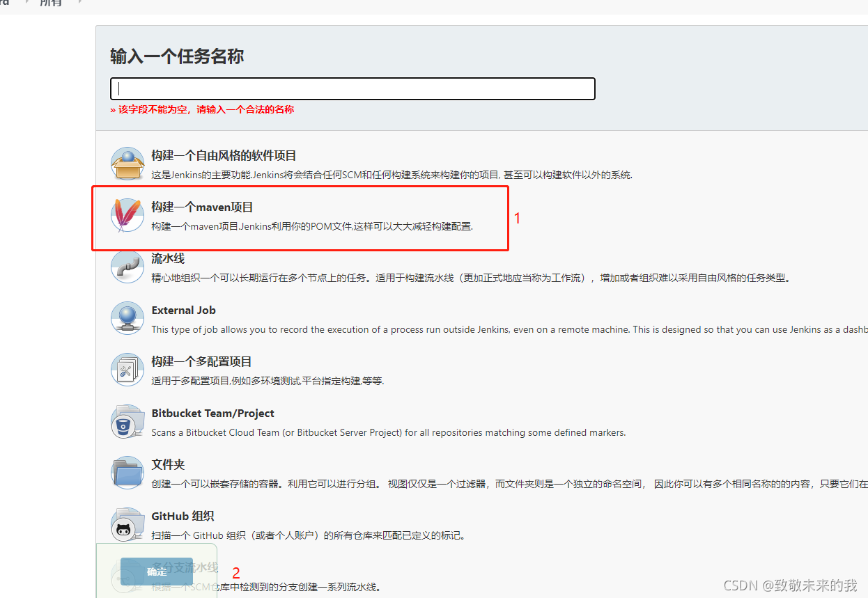Click the External Job globe icon
868x598 pixels.
point(127,317)
